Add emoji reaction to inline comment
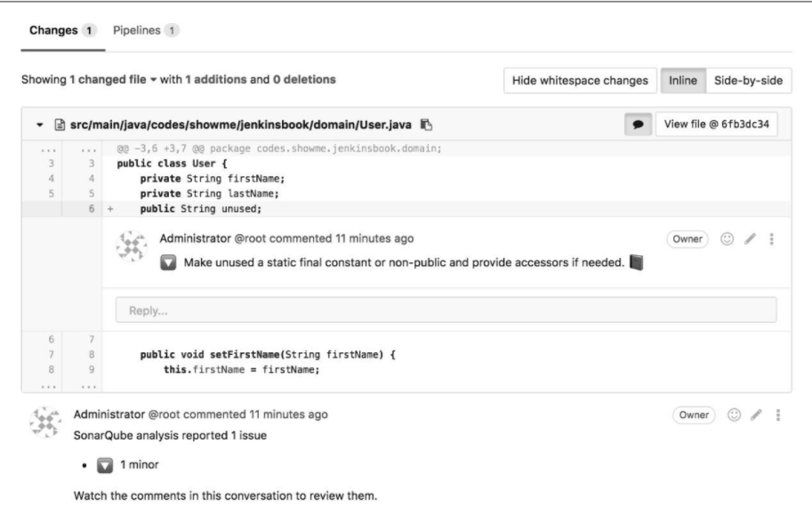This screenshot has width=812, height=507. coord(728,238)
